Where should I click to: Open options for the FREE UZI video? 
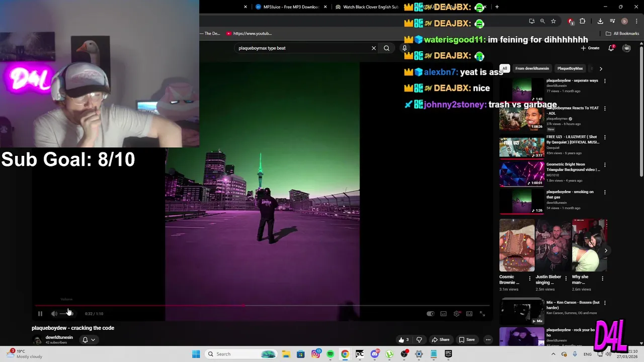pos(605,137)
